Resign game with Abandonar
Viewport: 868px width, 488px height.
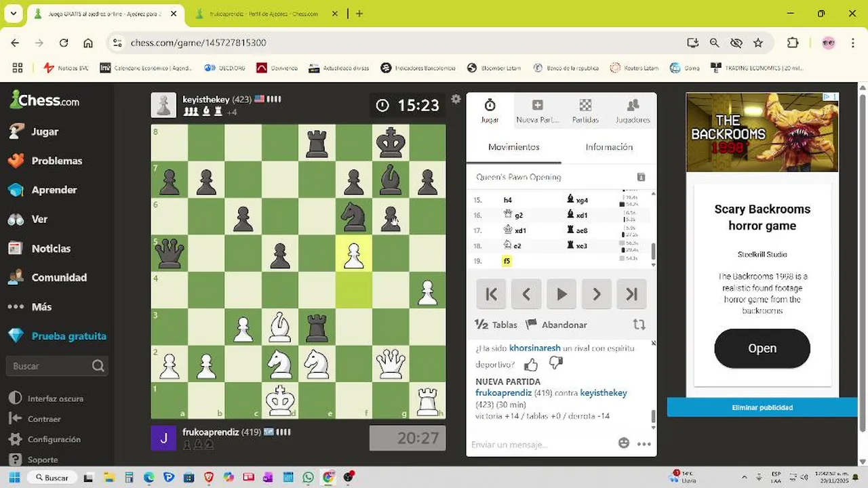tap(557, 325)
